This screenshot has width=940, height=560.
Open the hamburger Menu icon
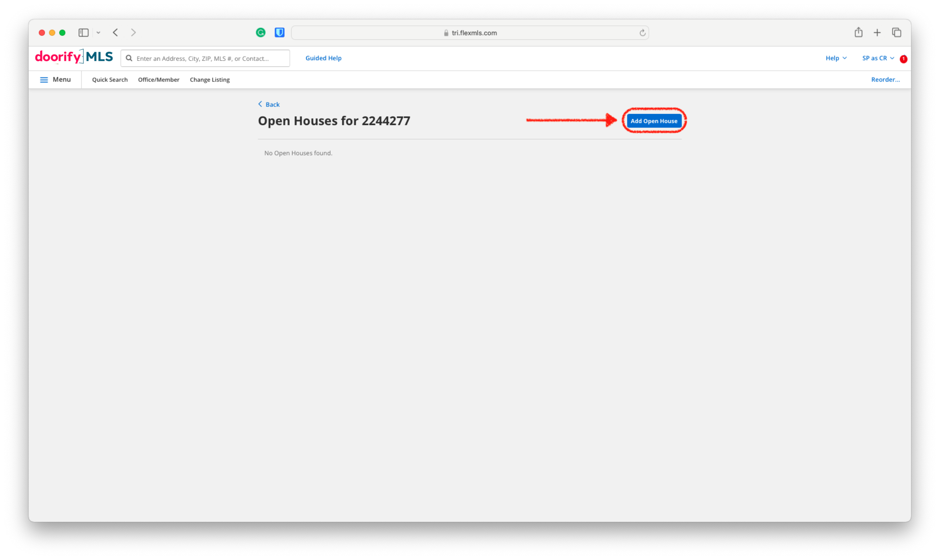click(x=44, y=80)
